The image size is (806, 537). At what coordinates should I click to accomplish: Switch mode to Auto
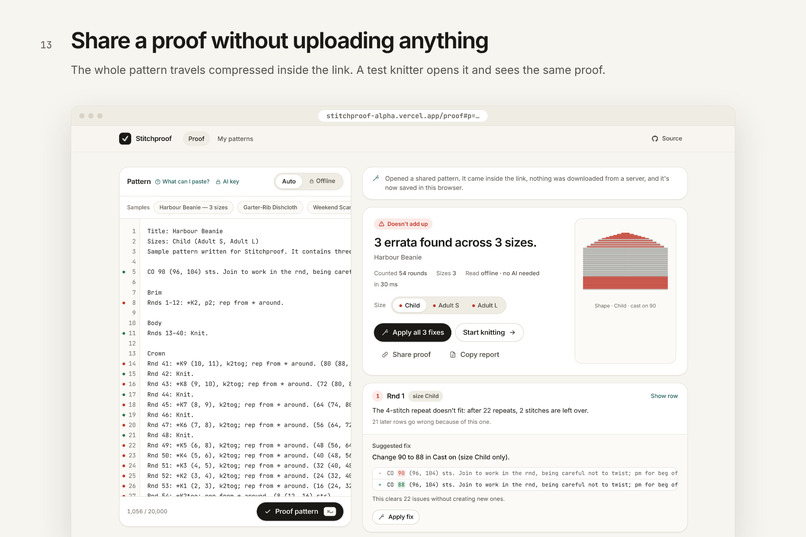[289, 181]
